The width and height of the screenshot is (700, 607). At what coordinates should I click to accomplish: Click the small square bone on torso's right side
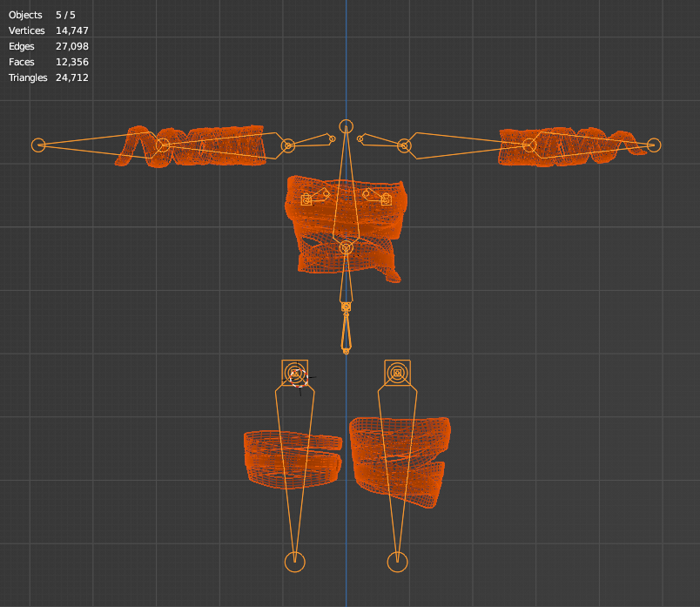tap(387, 199)
